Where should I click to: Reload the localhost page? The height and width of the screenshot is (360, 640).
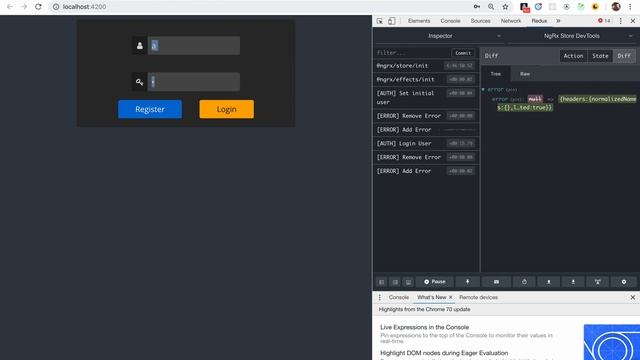38,7
